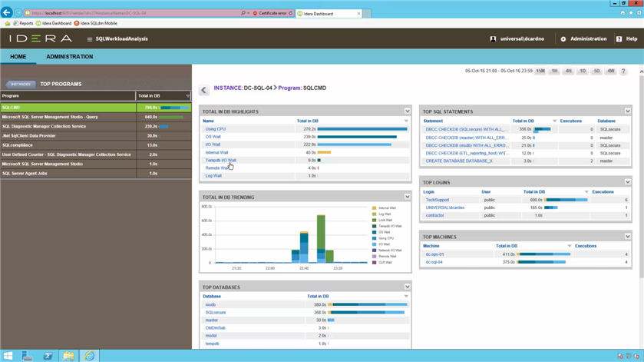Open PowerShell from the taskbar
644x362 pixels.
(48, 356)
